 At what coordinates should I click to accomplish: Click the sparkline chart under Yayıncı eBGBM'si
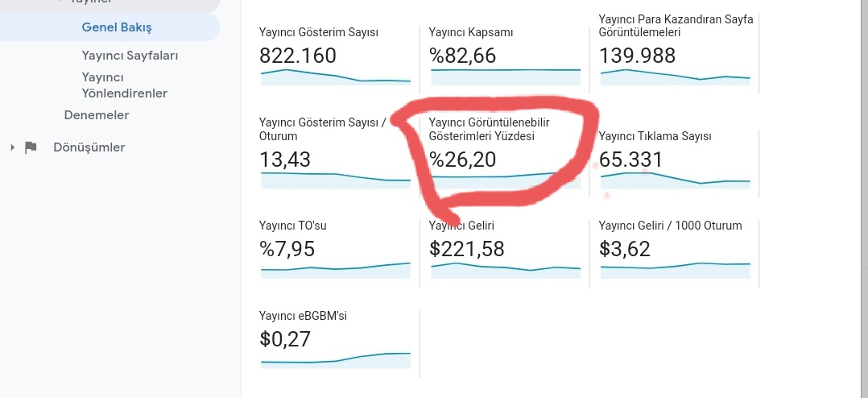click(x=336, y=360)
